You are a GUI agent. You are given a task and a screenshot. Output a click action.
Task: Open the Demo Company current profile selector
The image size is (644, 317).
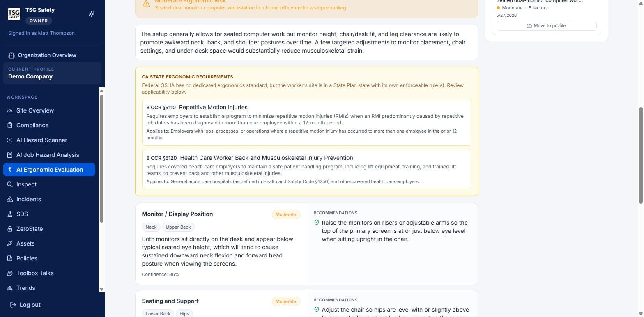[x=52, y=73]
